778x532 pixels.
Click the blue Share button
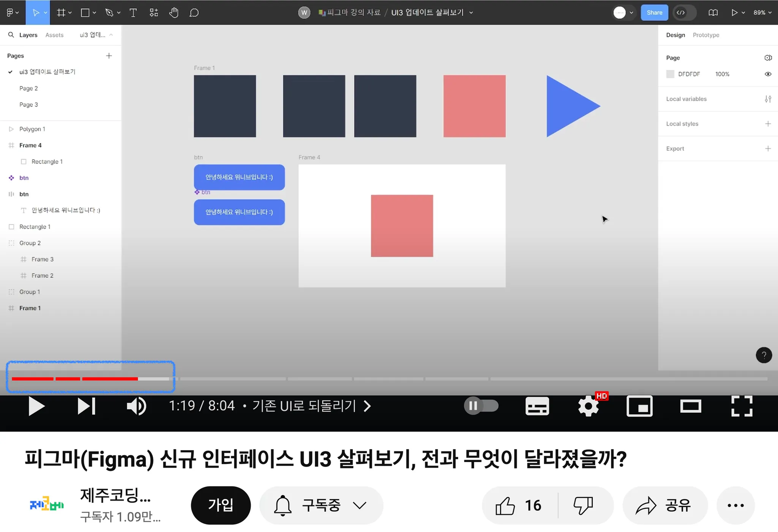tap(654, 12)
